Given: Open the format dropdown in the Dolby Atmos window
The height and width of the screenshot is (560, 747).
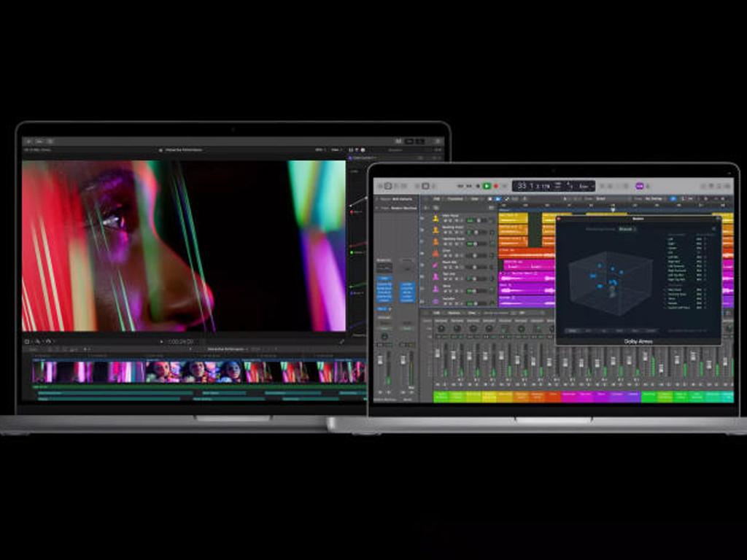Looking at the screenshot, I should (627, 229).
